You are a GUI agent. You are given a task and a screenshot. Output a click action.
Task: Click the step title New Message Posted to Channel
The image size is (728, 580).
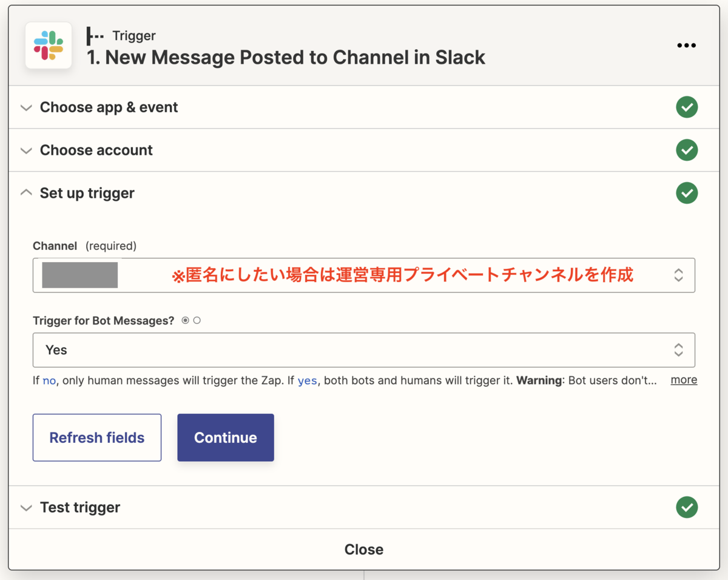coord(286,58)
